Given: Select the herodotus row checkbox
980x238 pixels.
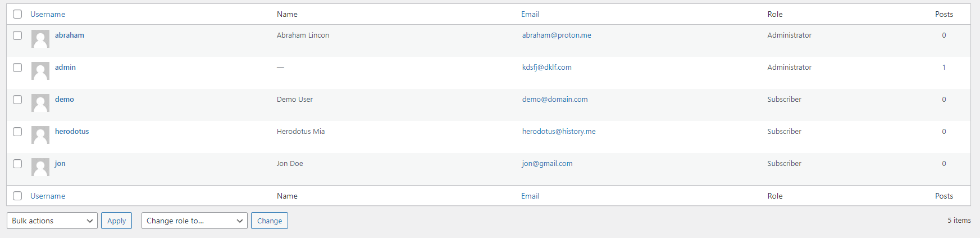Looking at the screenshot, I should pos(17,132).
